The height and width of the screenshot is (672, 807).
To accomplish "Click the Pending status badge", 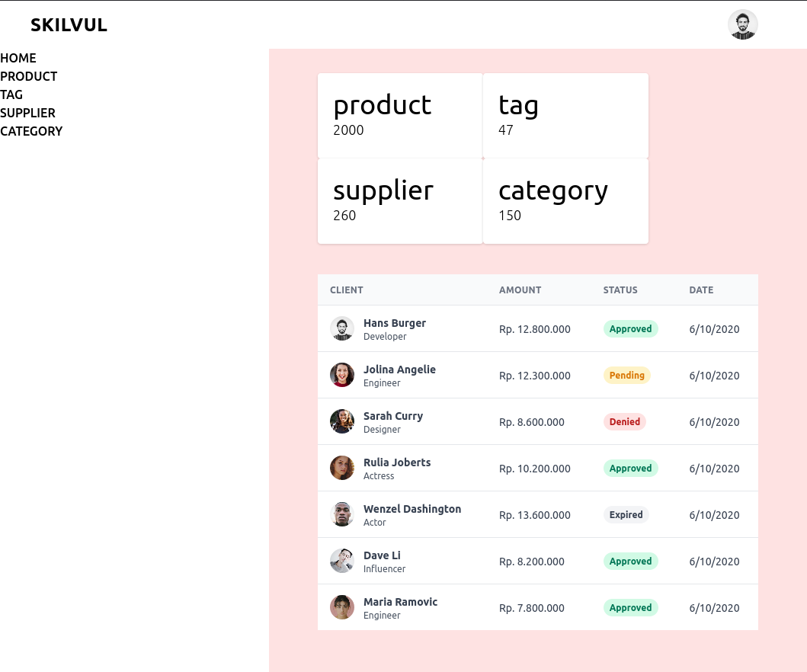I will tap(626, 376).
